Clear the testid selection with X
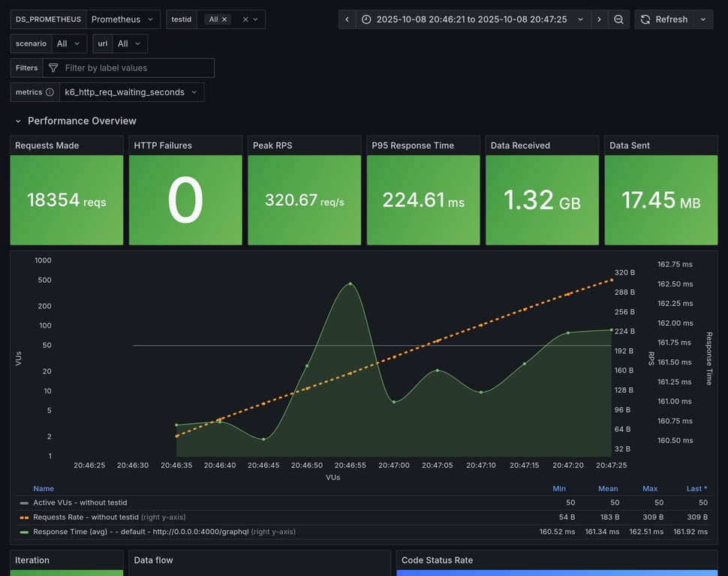728x576 pixels. tap(245, 19)
